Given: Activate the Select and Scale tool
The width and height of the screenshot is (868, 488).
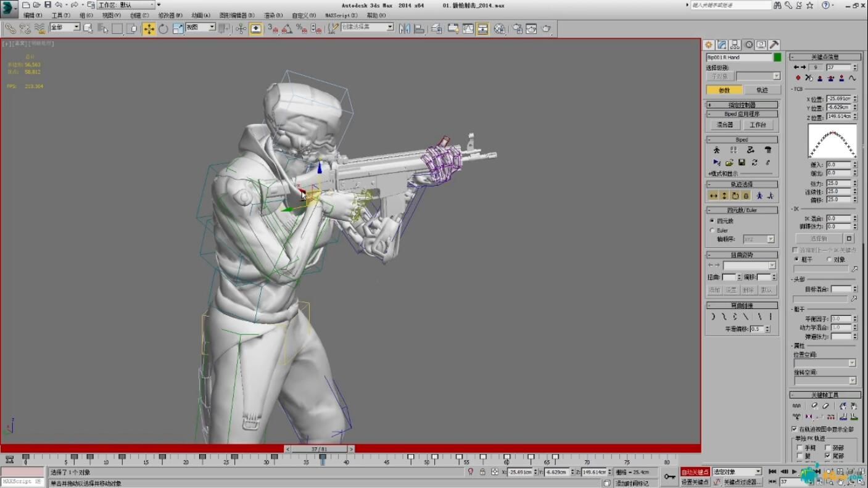Looking at the screenshot, I should click(178, 28).
